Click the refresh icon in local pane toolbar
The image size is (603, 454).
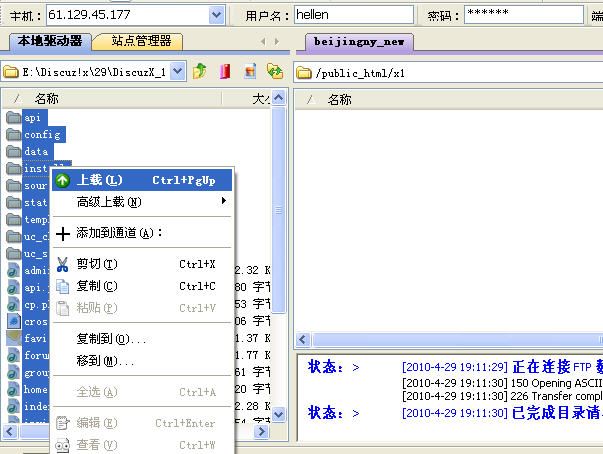click(273, 72)
